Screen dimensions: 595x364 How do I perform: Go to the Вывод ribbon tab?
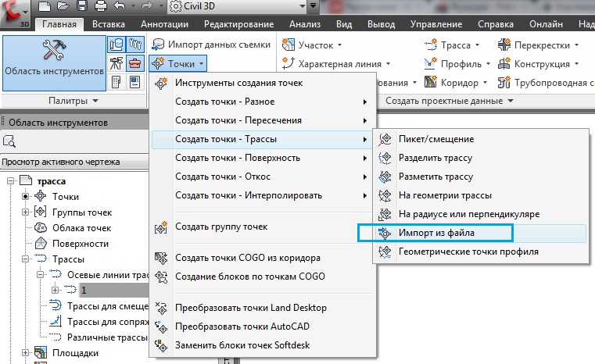[x=381, y=24]
